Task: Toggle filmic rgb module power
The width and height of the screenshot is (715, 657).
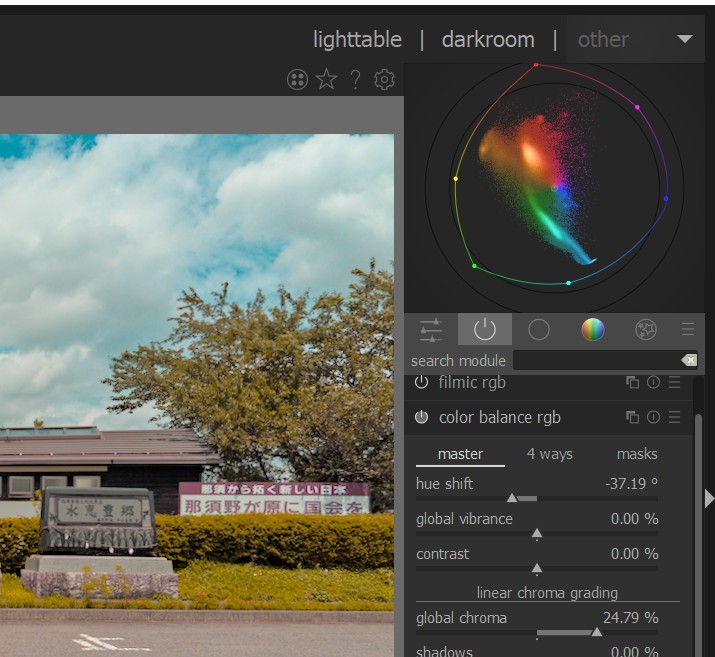Action: click(421, 382)
